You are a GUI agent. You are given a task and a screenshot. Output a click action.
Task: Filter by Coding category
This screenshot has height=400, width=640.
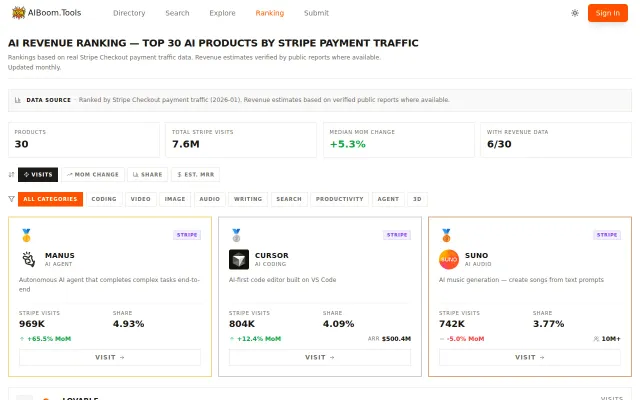[104, 199]
